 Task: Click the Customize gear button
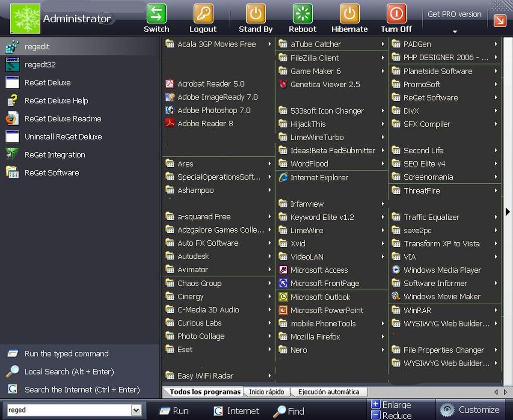pyautogui.click(x=470, y=409)
